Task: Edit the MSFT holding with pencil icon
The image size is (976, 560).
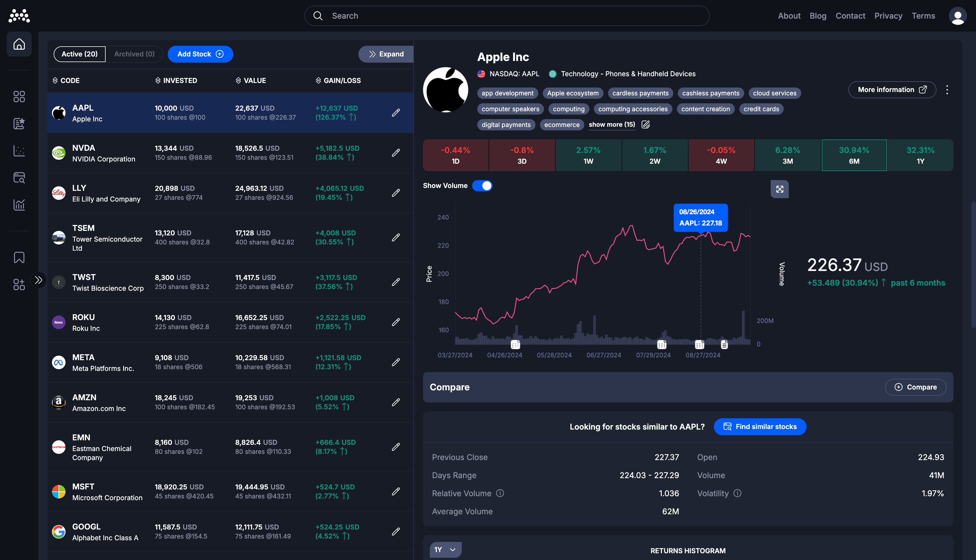Action: [396, 491]
